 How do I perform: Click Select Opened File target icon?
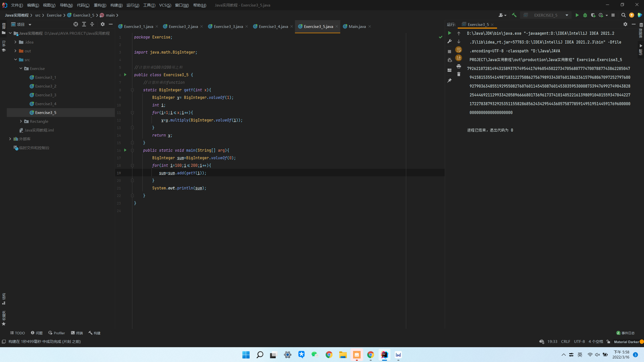click(75, 24)
